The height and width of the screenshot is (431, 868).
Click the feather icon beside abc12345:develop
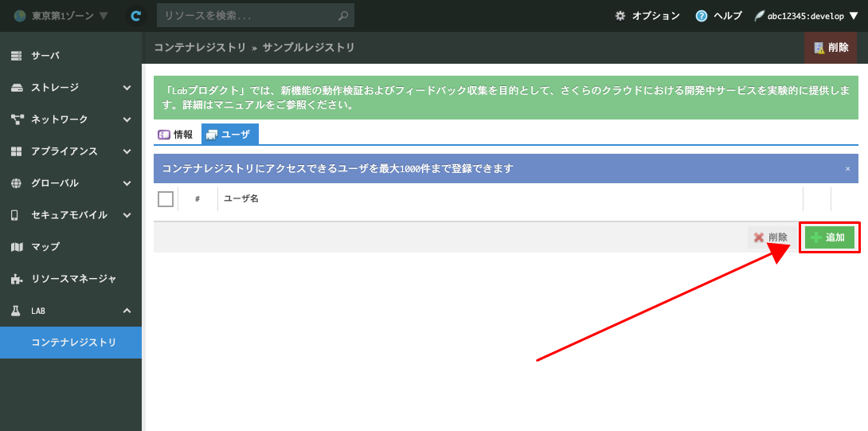pyautogui.click(x=760, y=16)
